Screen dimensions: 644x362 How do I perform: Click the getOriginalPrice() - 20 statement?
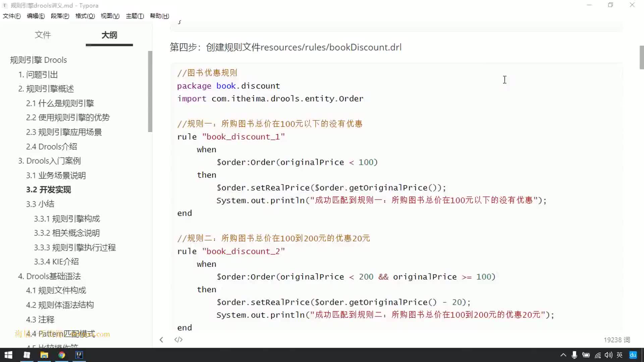344,302
